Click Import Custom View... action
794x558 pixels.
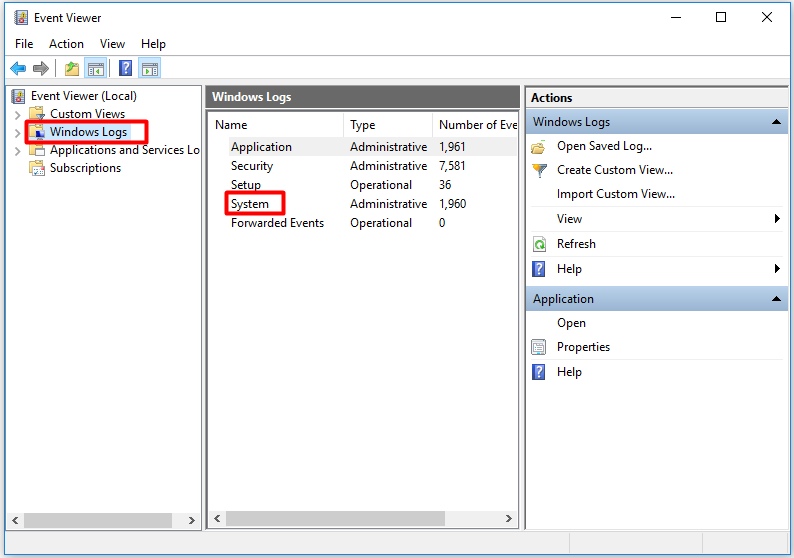point(616,194)
